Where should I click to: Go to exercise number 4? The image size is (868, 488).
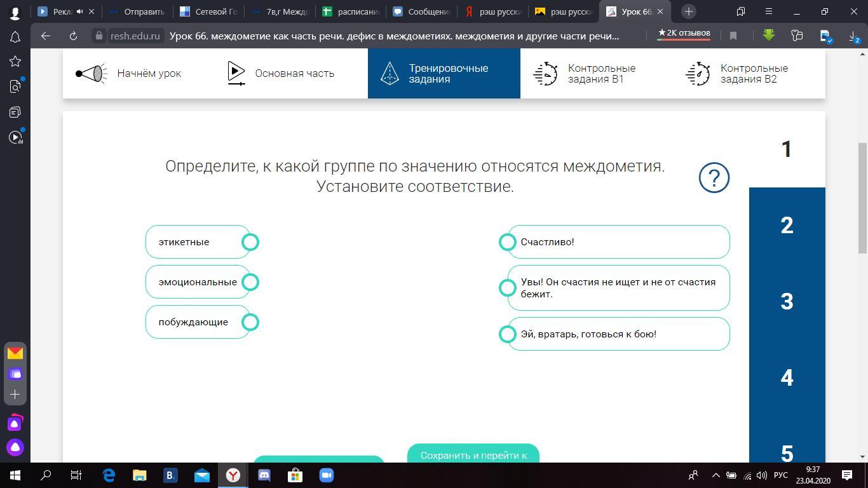(x=787, y=378)
